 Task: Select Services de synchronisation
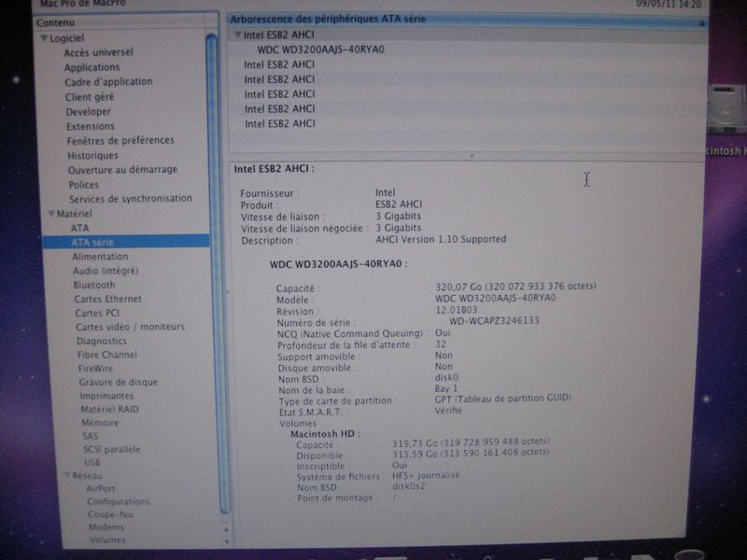pos(131,199)
